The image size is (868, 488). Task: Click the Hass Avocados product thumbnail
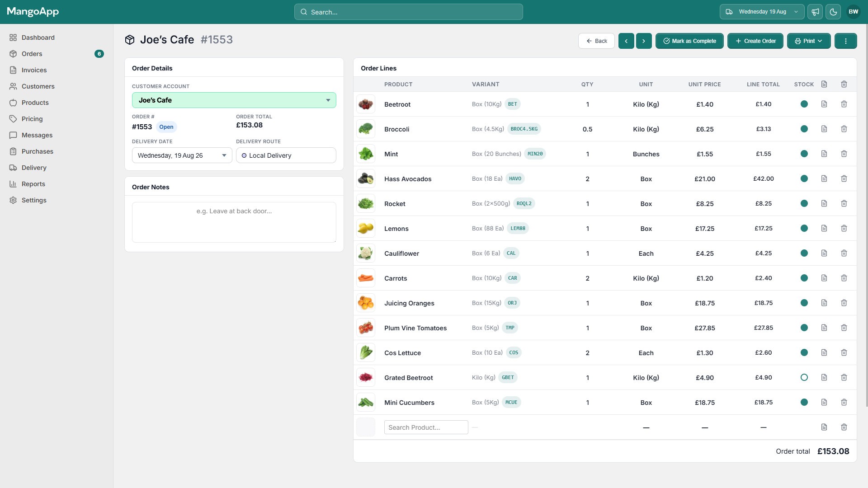[x=365, y=178]
